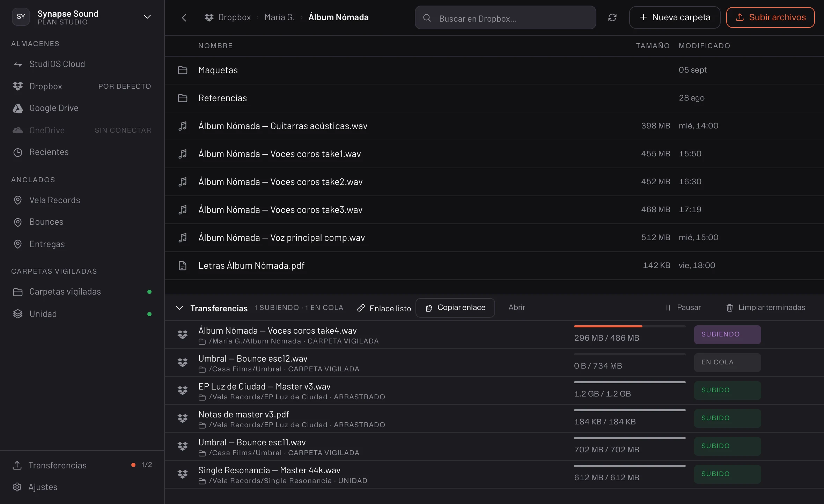824x504 pixels.
Task: Select Voz principal comp.wav file
Action: [494, 238]
